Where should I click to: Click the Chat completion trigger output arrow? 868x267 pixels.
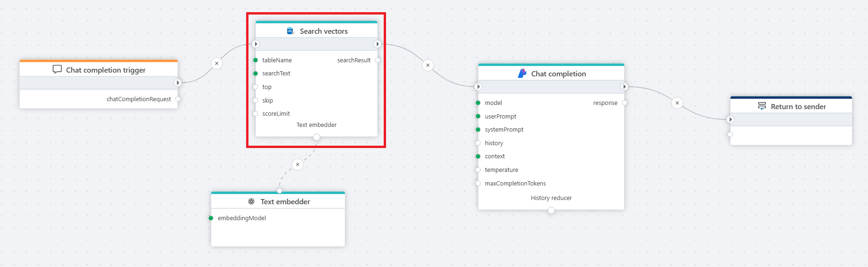(177, 83)
